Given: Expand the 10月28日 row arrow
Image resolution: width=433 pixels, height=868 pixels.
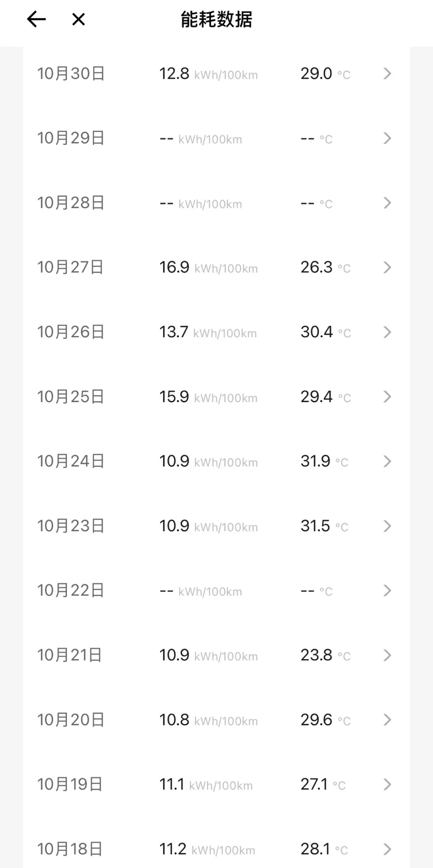Looking at the screenshot, I should click(x=387, y=203).
